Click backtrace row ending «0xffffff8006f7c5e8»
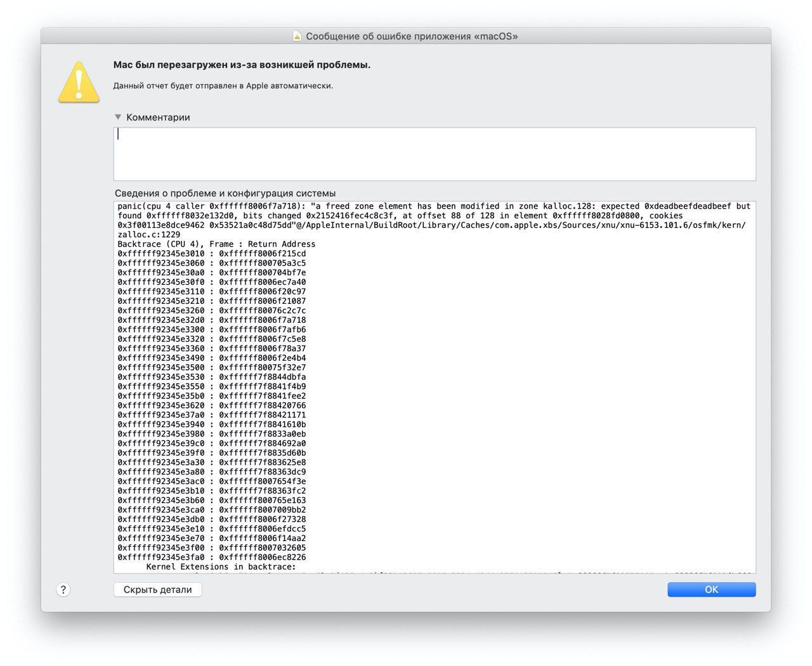Image resolution: width=812 pixels, height=666 pixels. [x=212, y=339]
